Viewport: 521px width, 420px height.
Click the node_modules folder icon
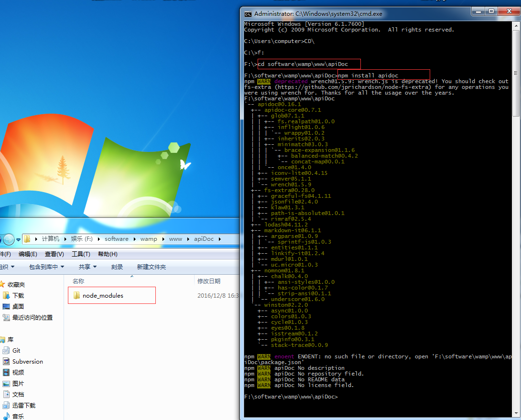tap(77, 295)
